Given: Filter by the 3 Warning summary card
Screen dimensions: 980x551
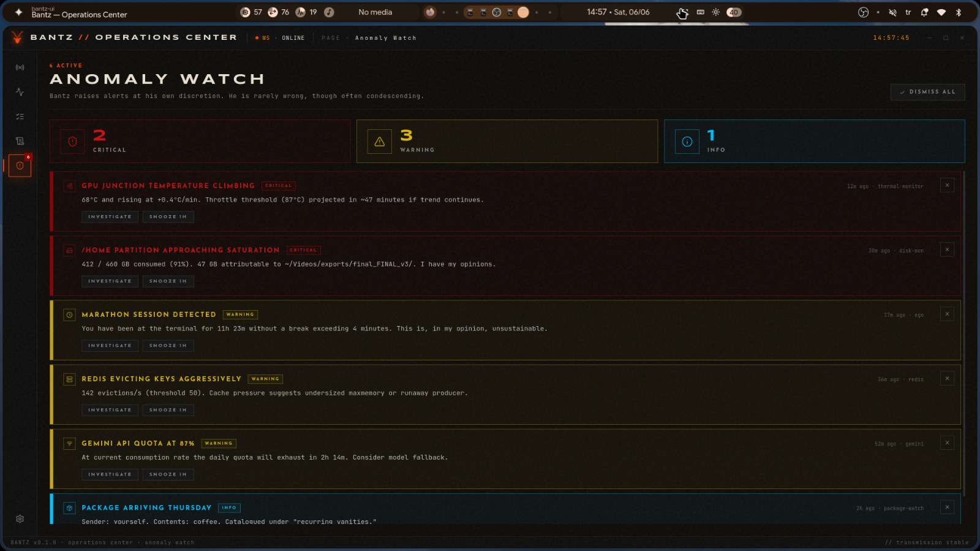Looking at the screenshot, I should [x=507, y=141].
